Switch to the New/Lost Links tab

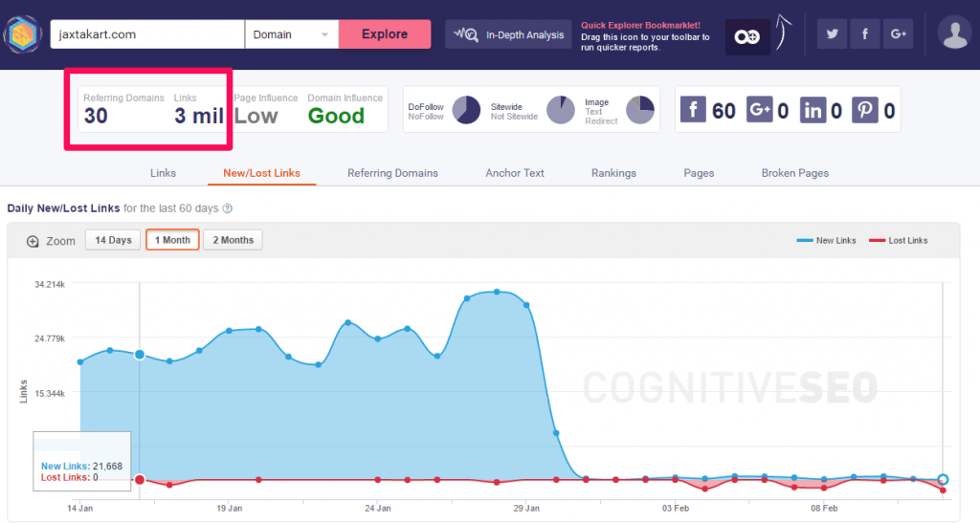coord(261,173)
